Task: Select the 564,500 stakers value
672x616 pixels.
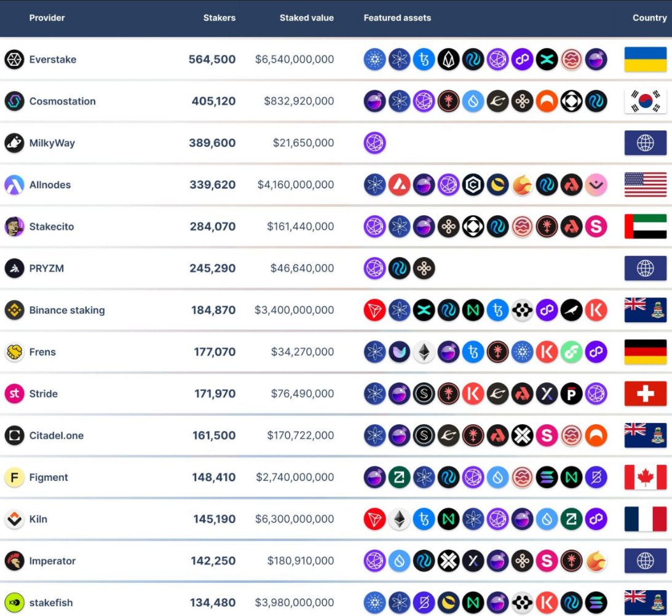Action: 212,59
